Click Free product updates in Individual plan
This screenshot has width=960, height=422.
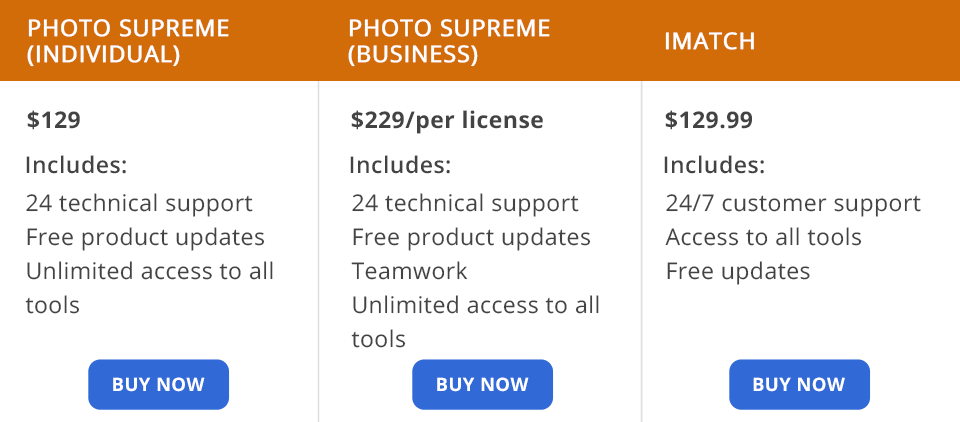point(145,237)
